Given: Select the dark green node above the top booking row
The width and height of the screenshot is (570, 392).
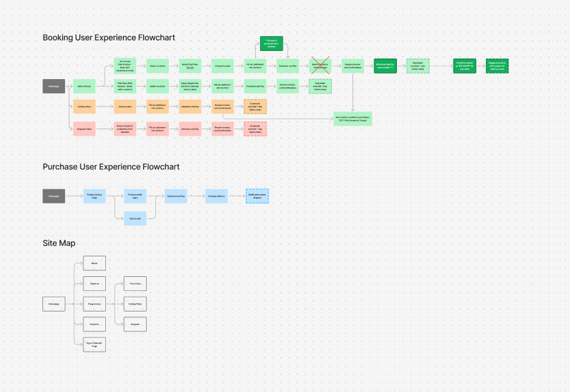Looking at the screenshot, I should coord(271,44).
